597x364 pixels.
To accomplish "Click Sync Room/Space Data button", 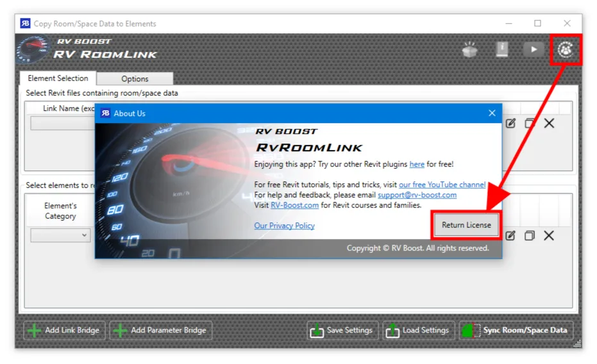I will point(516,330).
